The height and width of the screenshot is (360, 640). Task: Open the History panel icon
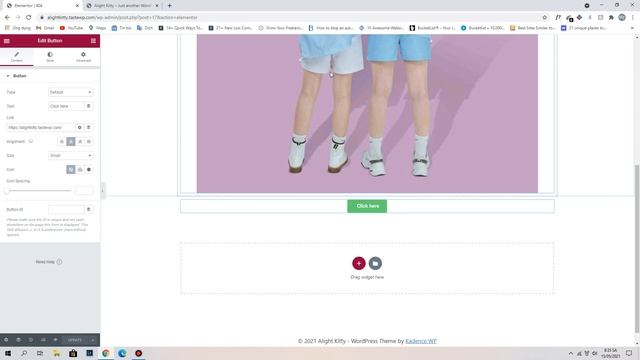pos(31,340)
